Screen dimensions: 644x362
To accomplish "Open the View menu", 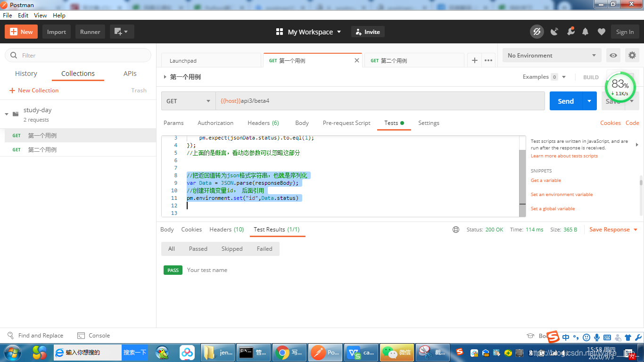I will pyautogui.click(x=40, y=15).
